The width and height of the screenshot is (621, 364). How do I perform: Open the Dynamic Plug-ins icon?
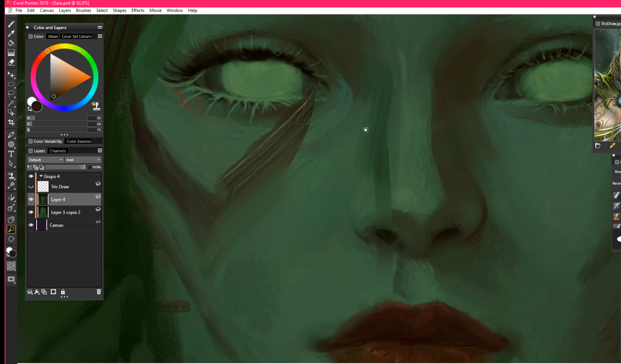(37, 292)
